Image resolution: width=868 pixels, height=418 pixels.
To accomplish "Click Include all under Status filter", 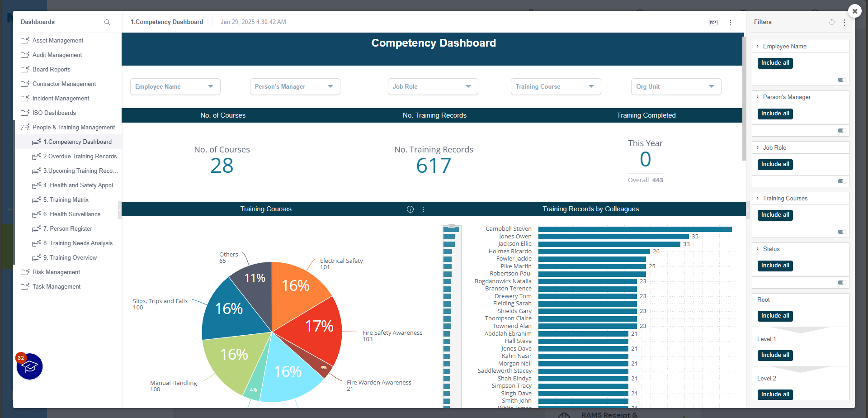I will coord(775,266).
